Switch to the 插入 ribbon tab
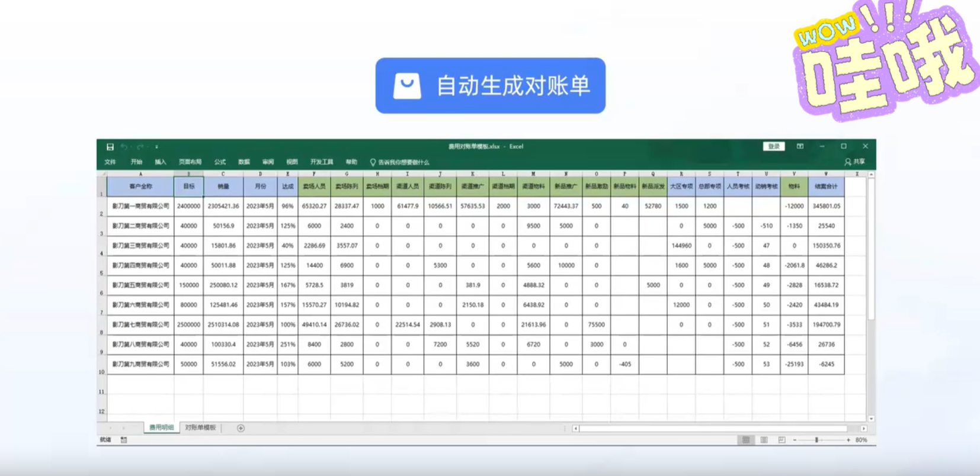 (x=161, y=162)
